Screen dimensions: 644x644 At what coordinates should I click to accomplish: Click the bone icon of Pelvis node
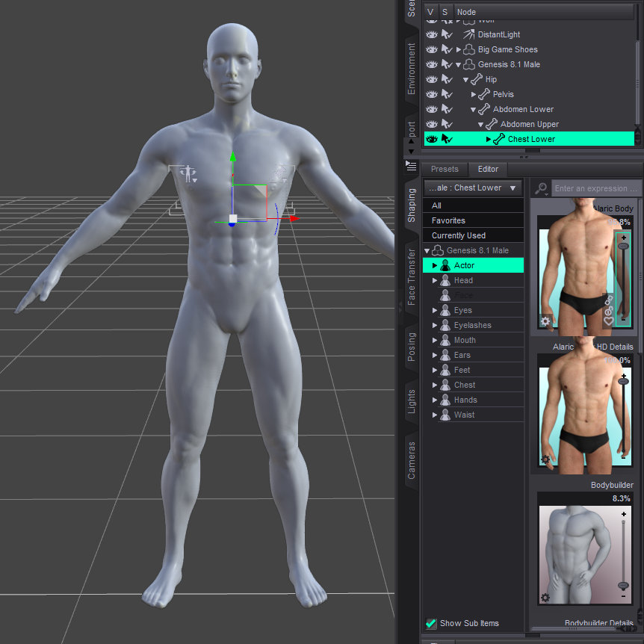click(x=484, y=94)
